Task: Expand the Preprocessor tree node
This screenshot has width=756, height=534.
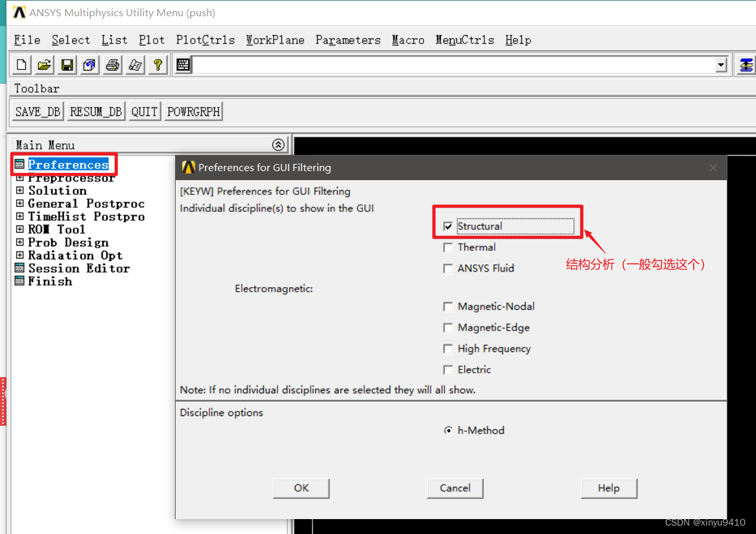Action: (19, 178)
